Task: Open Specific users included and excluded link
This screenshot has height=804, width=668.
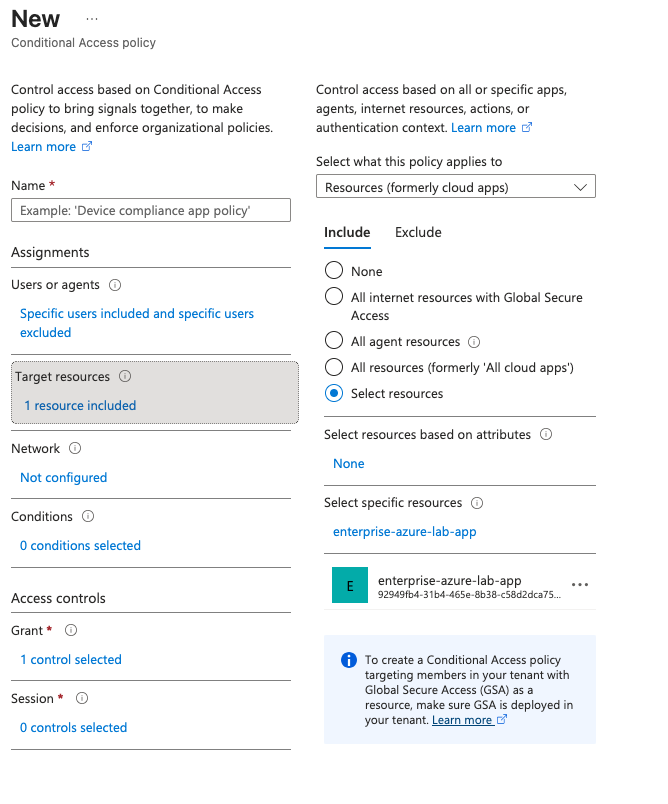Action: coord(137,323)
